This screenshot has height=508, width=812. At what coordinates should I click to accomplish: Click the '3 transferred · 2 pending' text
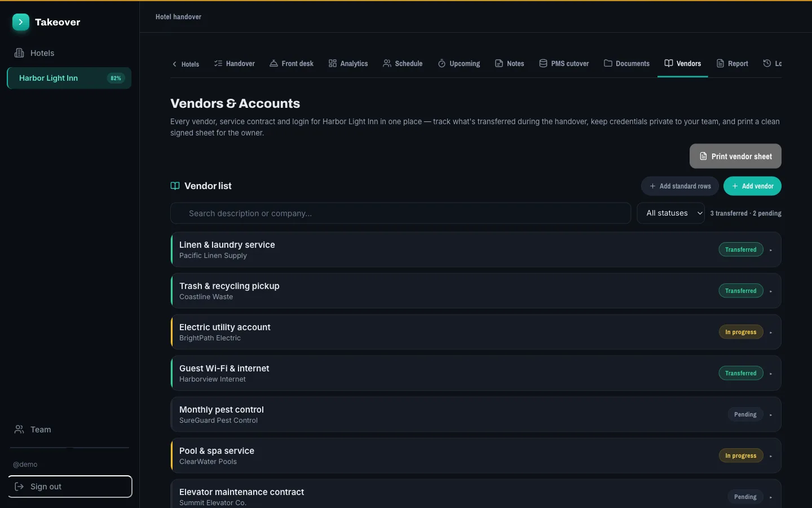point(745,213)
